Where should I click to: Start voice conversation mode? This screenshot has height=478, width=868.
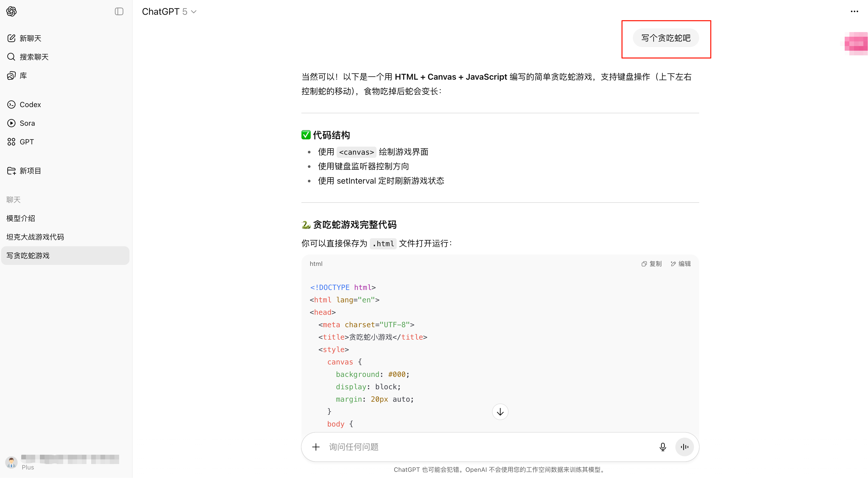[684, 447]
